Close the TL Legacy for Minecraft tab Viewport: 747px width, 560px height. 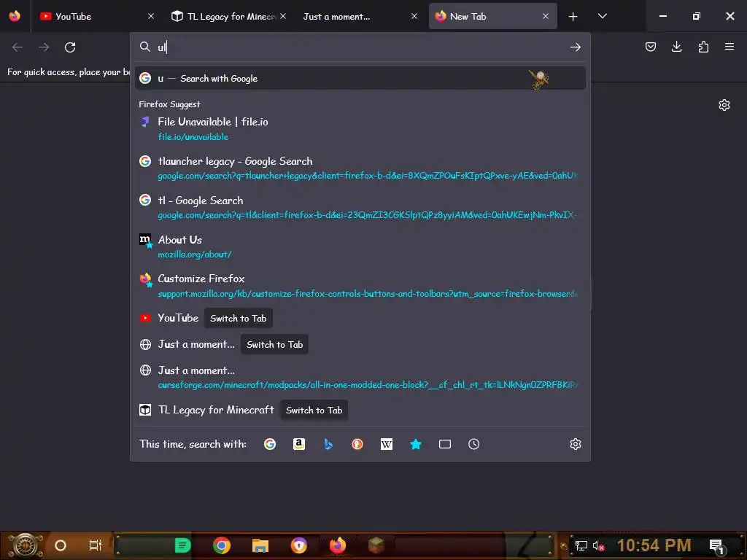(x=283, y=16)
